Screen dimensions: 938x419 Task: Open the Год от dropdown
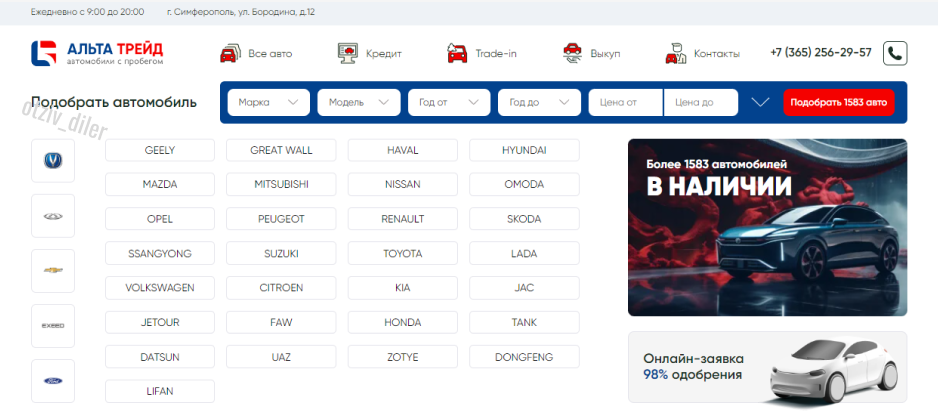coord(449,102)
